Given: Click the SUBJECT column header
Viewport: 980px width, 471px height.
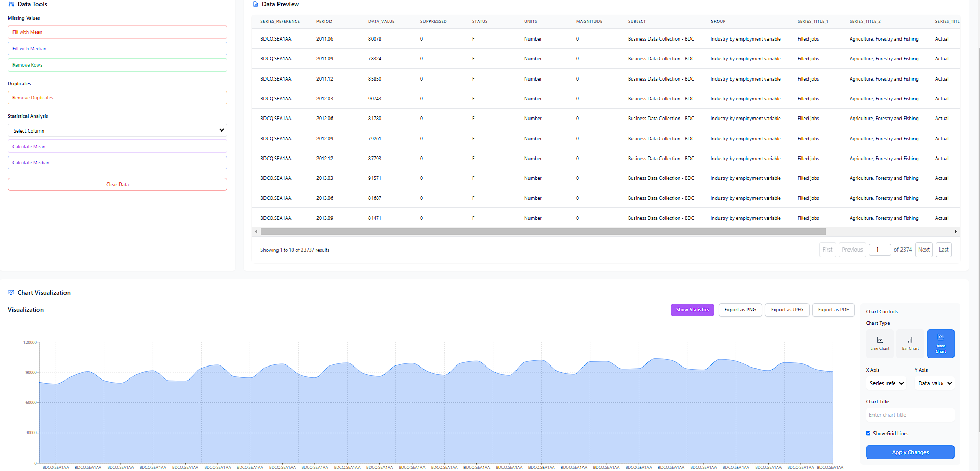Looking at the screenshot, I should (x=637, y=22).
